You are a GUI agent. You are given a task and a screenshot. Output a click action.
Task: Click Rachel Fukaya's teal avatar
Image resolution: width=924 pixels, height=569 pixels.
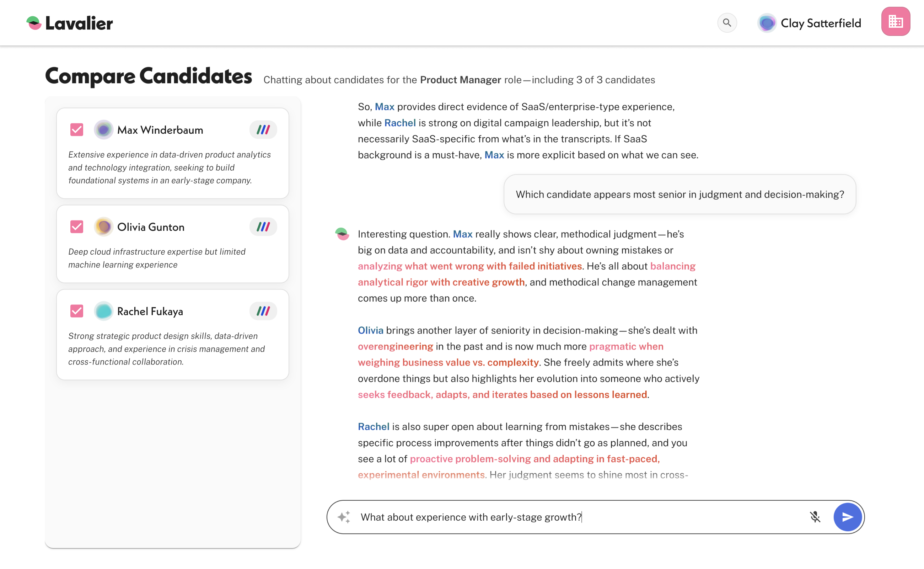click(x=103, y=311)
